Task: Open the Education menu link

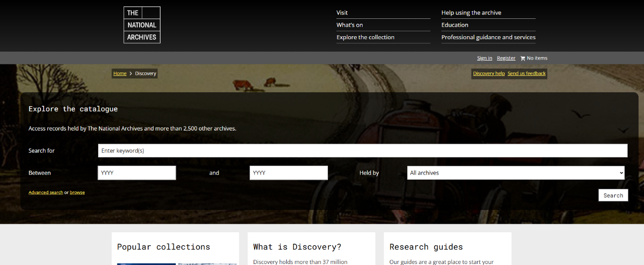Action: point(455,25)
